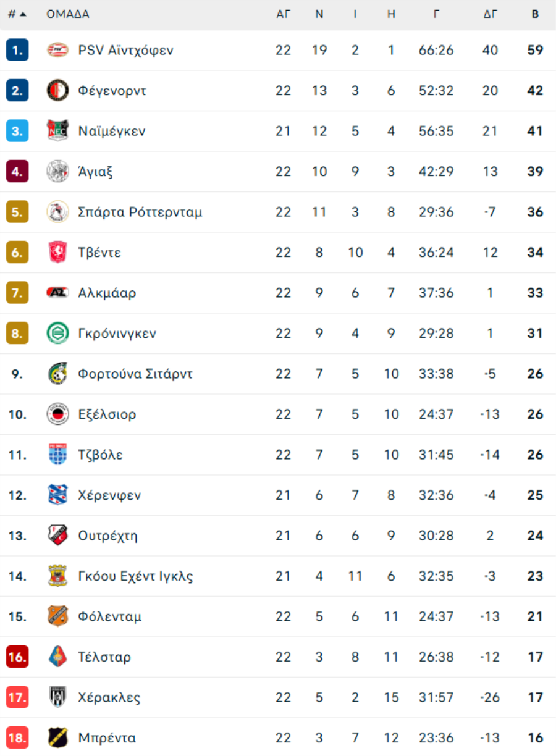This screenshot has height=756, width=556.
Task: Click the Άγιαξ club logo
Action: [x=58, y=172]
